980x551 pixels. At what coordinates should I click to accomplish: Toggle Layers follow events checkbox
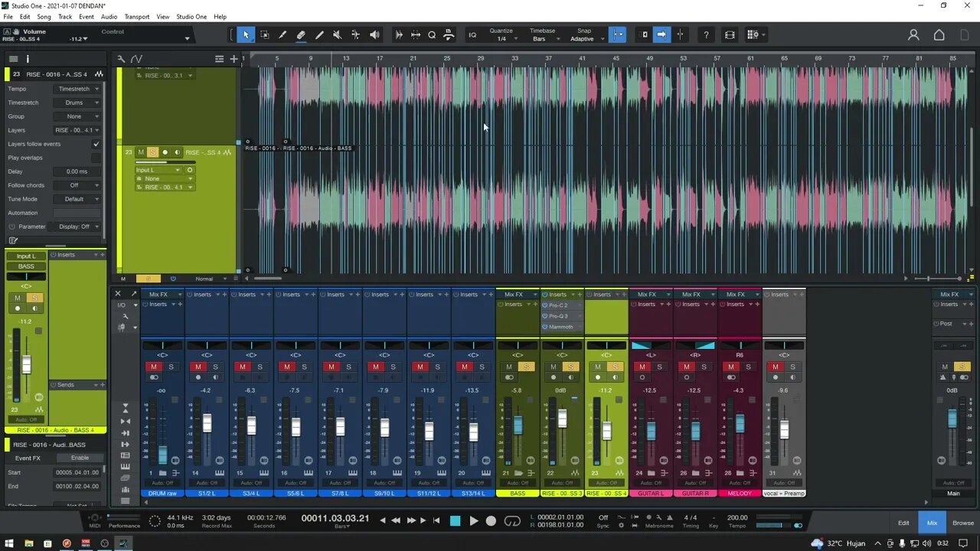pyautogui.click(x=96, y=144)
